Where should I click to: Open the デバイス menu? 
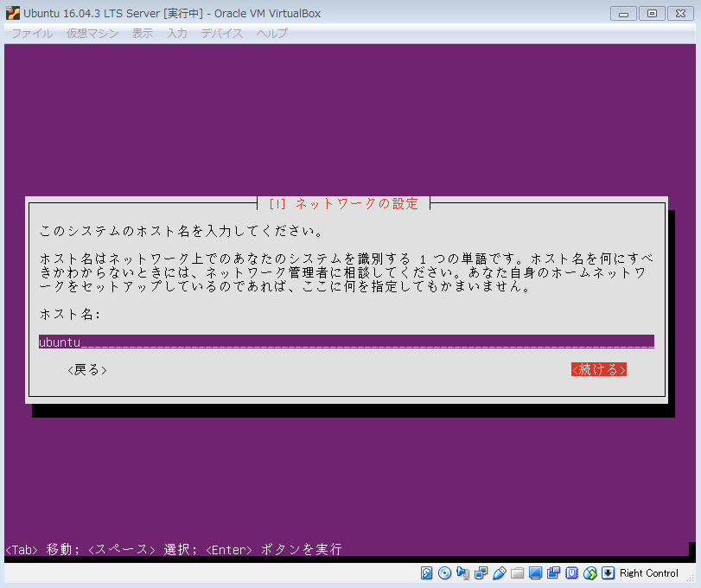221,33
